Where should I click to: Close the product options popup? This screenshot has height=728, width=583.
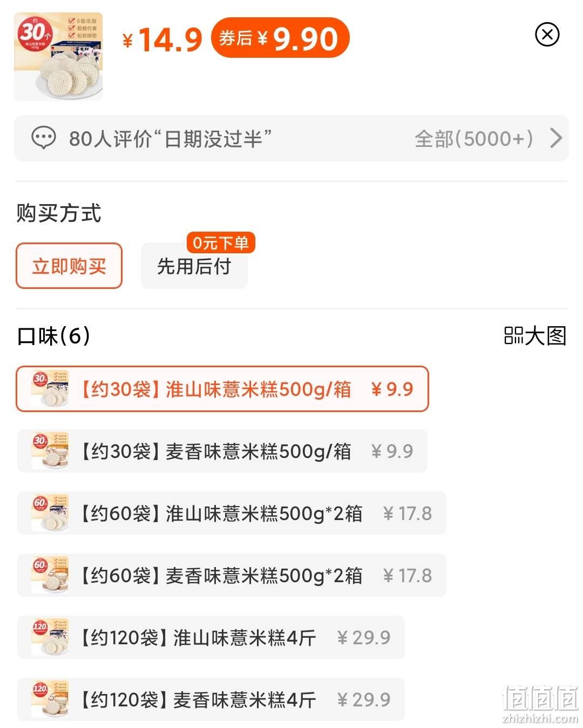547,35
